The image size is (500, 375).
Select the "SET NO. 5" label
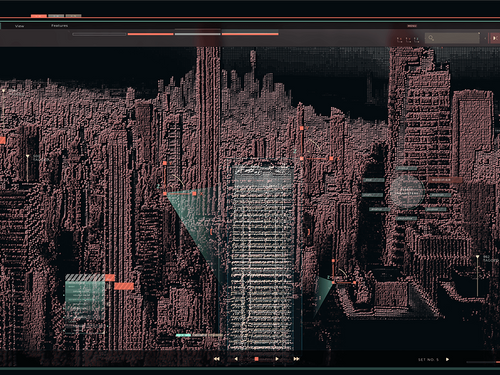[428, 360]
